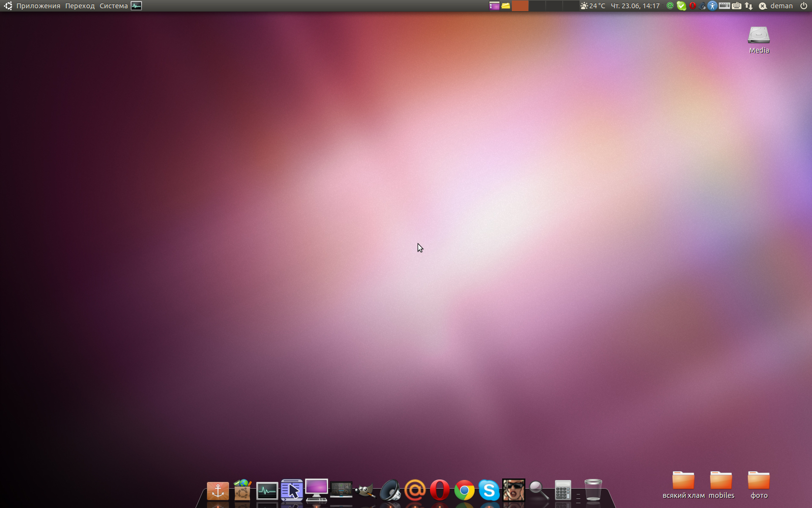
Task: Open the sound volume tray icon
Action: coord(702,6)
